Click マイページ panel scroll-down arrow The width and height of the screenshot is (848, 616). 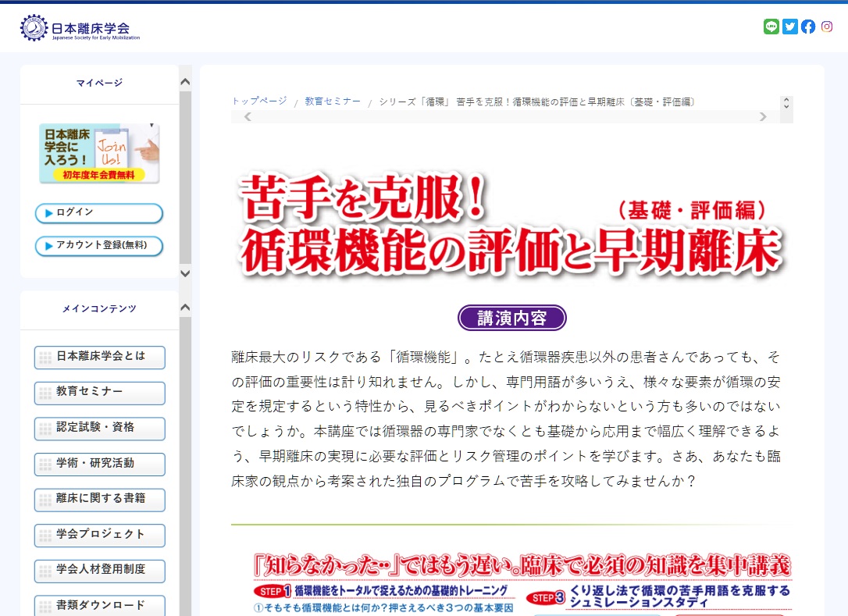pyautogui.click(x=185, y=273)
